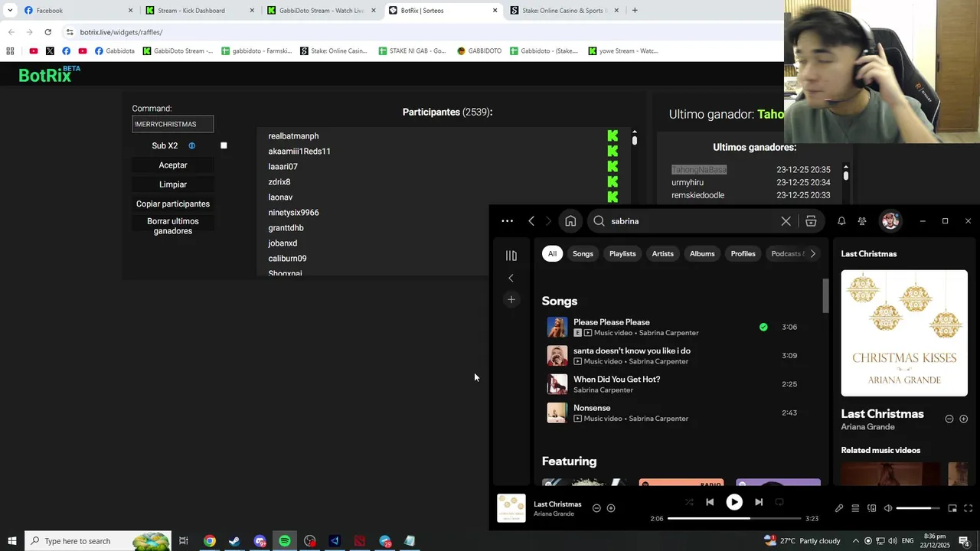Show hidden system tray icons
Screen dimensions: 980x551
tap(856, 541)
